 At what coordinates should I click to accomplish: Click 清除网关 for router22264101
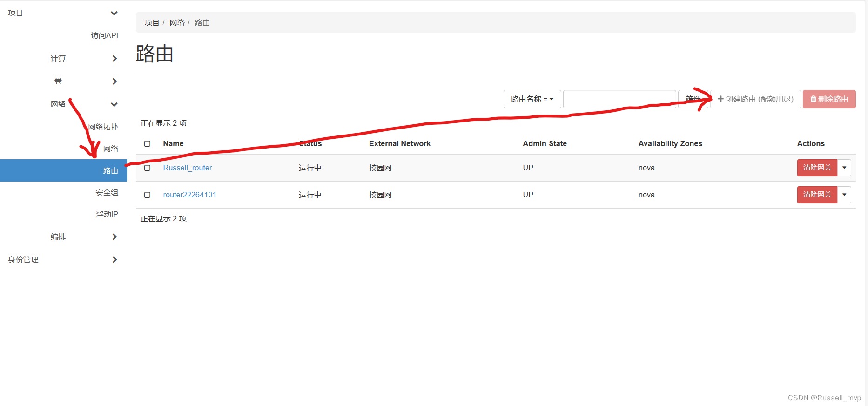pyautogui.click(x=817, y=195)
